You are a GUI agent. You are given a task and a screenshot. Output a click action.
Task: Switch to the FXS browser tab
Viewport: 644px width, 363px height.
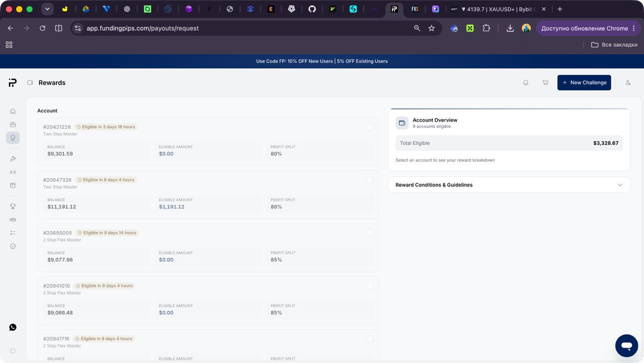pyautogui.click(x=415, y=9)
